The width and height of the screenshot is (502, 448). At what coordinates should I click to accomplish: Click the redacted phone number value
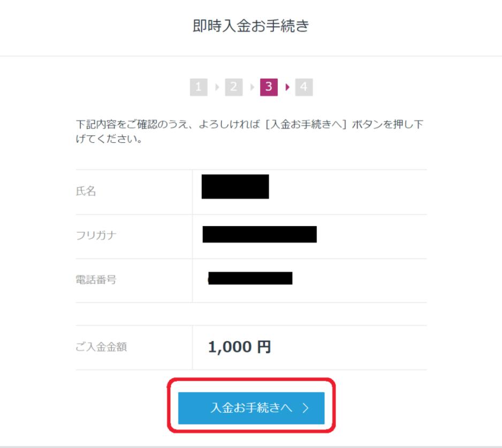point(250,278)
